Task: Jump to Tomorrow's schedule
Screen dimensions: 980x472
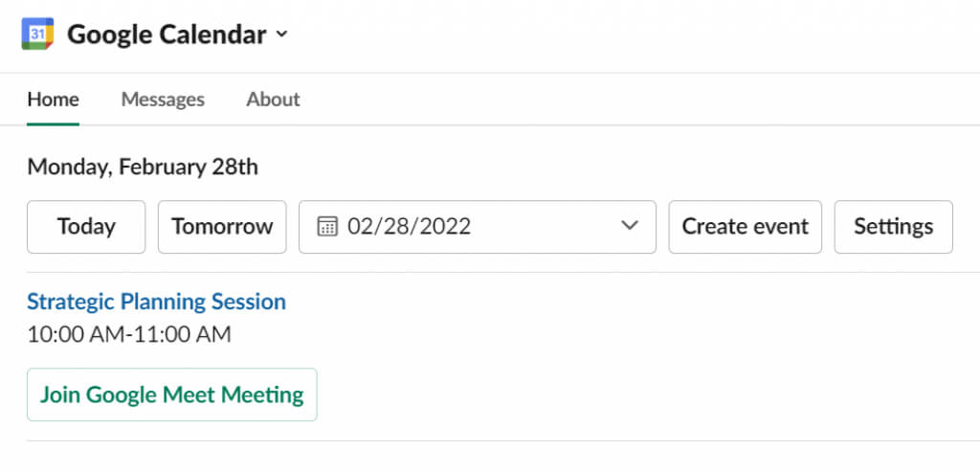Action: (222, 227)
